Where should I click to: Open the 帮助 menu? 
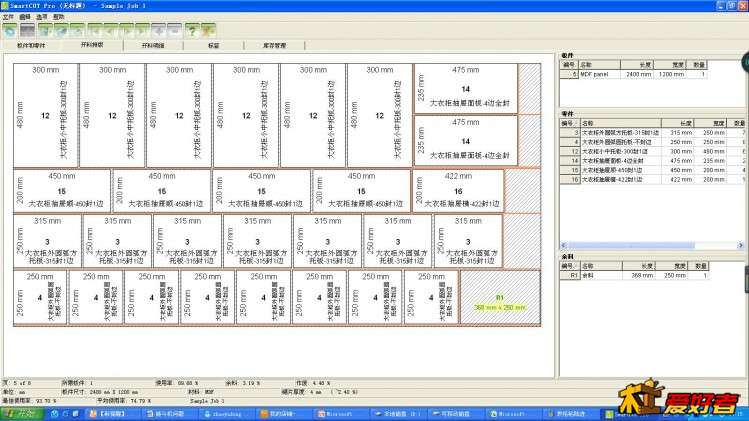click(59, 17)
